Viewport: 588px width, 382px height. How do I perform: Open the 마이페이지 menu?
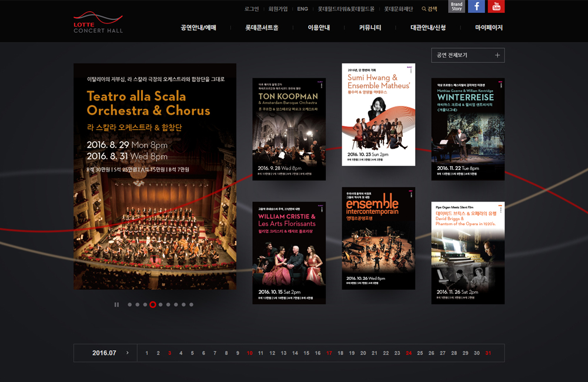pos(489,28)
